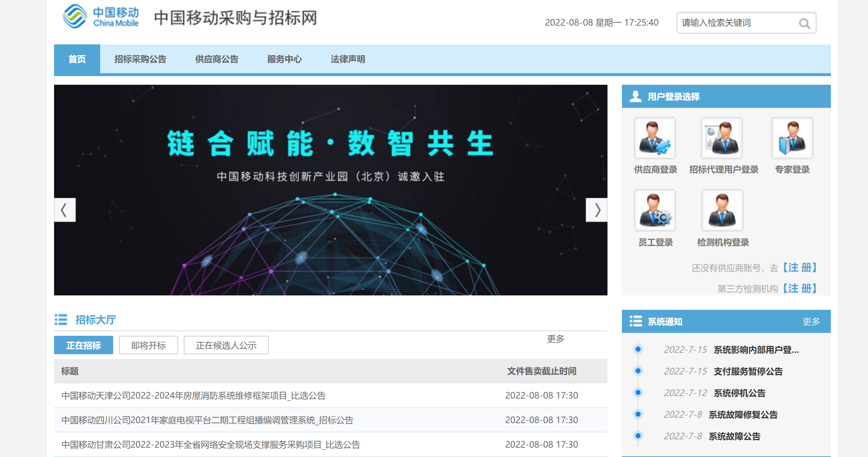The image size is (868, 457).
Task: Open the testing institution login icon
Action: (x=722, y=210)
